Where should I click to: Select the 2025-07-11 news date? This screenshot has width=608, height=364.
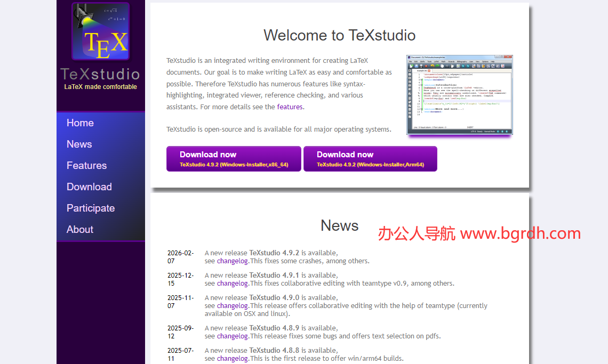(x=180, y=355)
